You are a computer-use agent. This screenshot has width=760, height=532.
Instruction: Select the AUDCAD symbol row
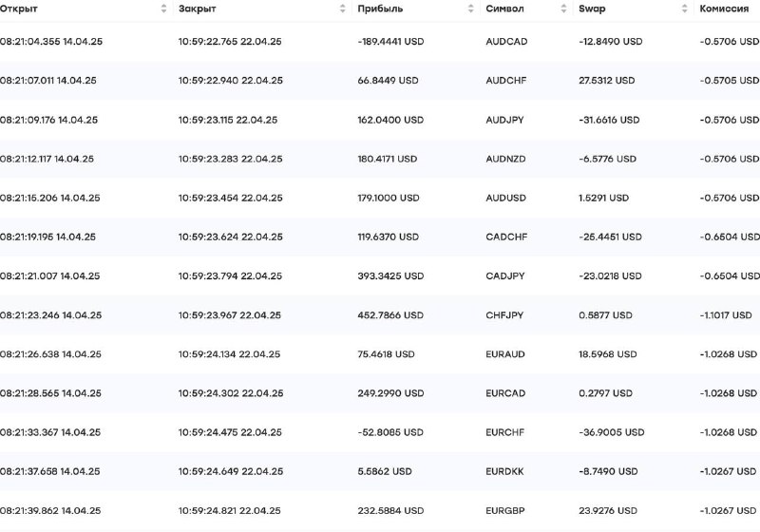pos(380,41)
